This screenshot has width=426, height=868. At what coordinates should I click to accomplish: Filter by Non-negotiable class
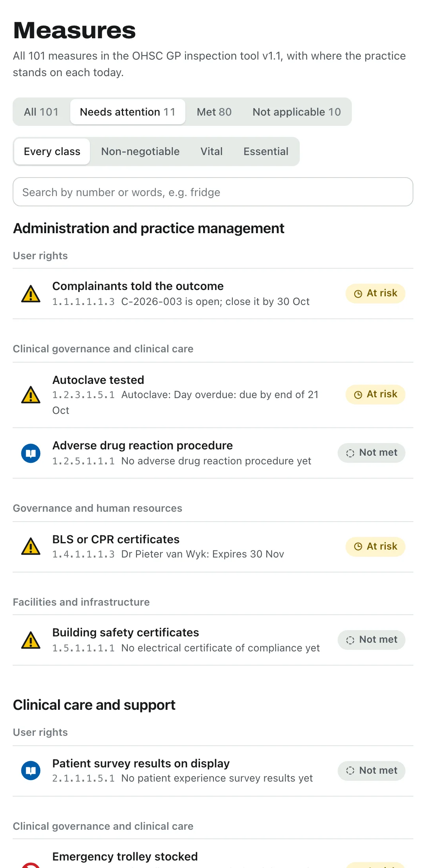click(x=140, y=152)
